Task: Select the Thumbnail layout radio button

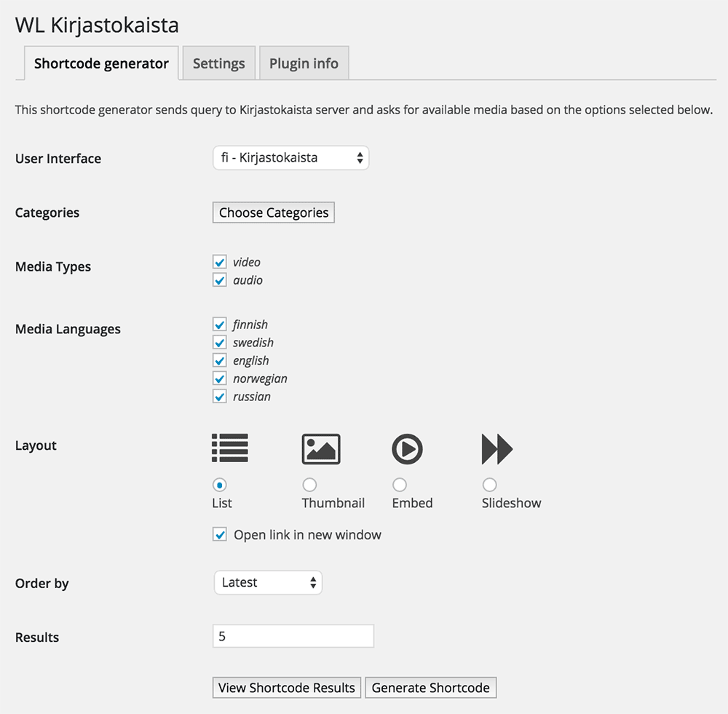Action: tap(309, 485)
